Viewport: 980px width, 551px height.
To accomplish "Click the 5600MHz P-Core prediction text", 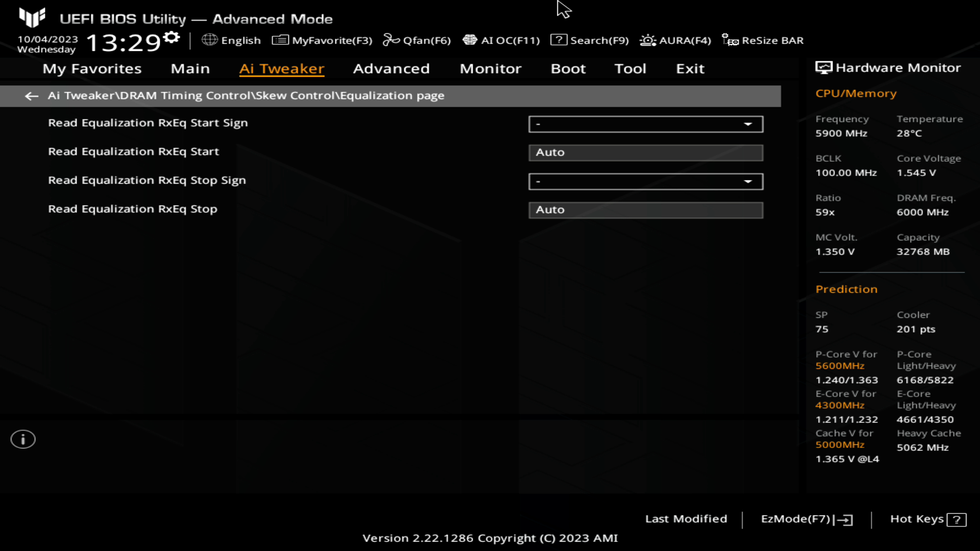I will 840,366.
